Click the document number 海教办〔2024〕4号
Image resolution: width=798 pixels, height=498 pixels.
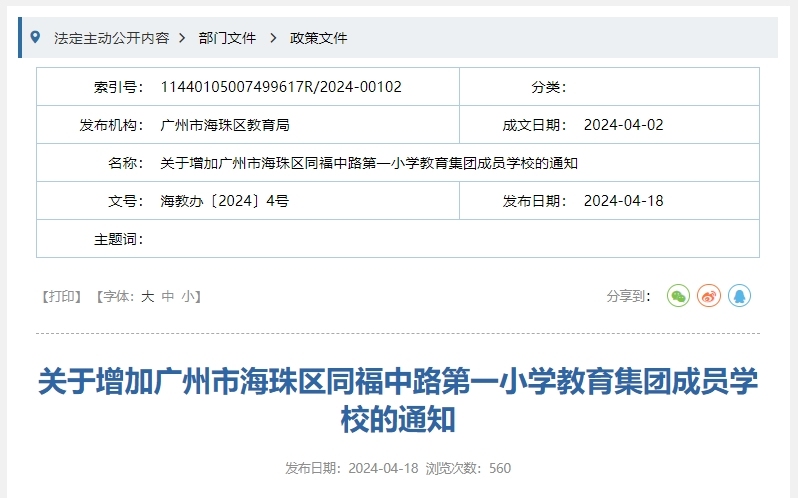[225, 201]
